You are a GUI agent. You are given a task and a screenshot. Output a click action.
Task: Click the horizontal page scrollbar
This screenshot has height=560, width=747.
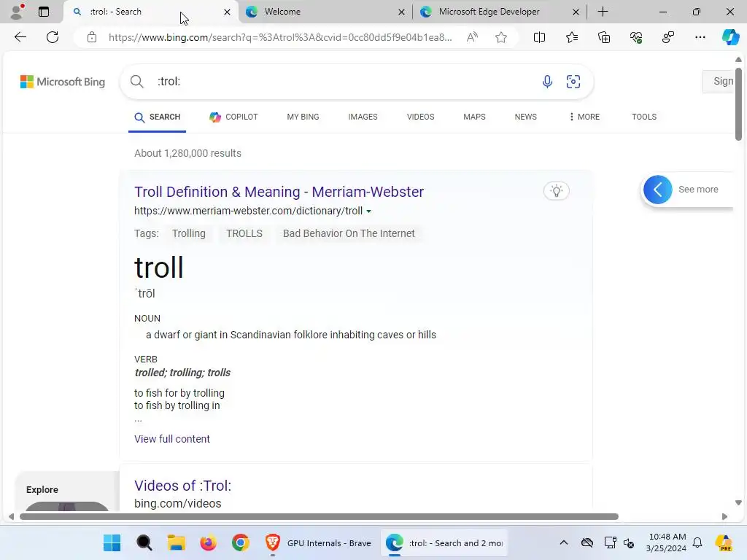point(319,517)
